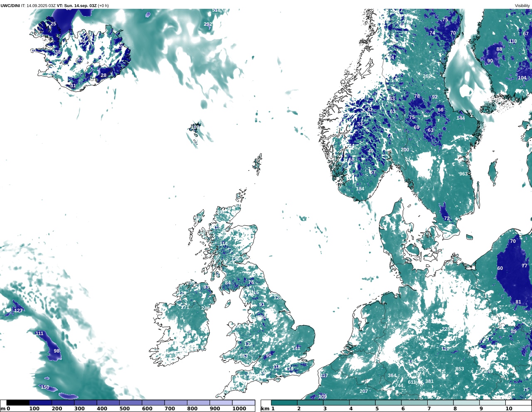Screen dimensions: 532x412
Task: Click the 'm' unit label of metre legend
Action: point(2,409)
